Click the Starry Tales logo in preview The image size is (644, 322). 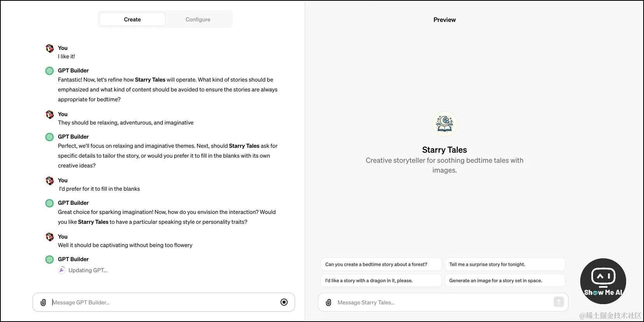[x=444, y=124]
